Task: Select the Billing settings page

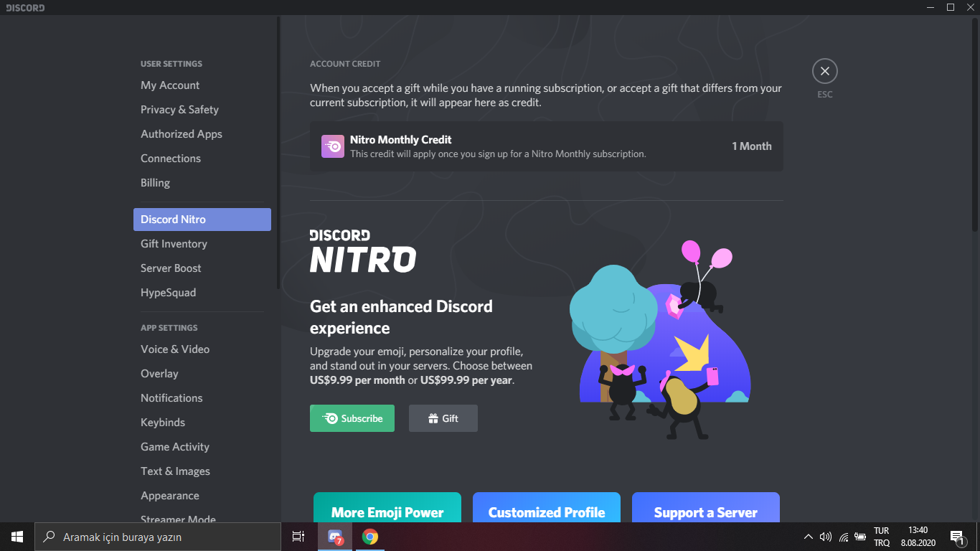Action: 202,183
